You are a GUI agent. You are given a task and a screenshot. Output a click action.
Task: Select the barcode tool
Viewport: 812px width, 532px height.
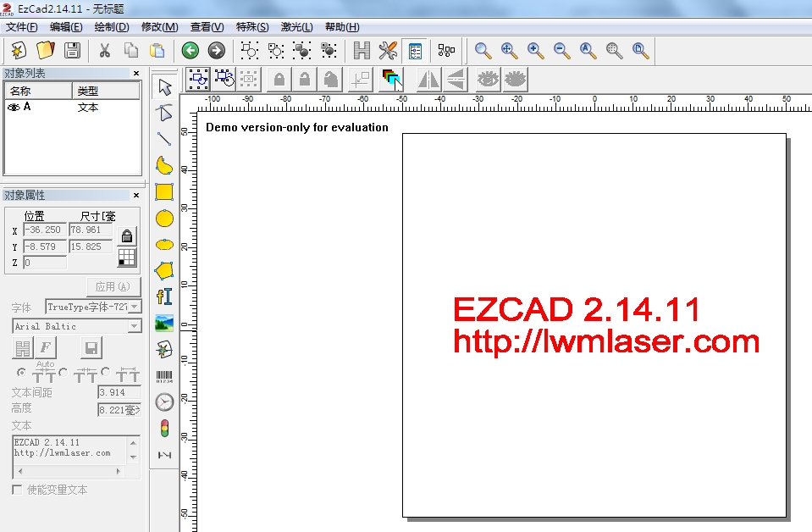coord(164,376)
